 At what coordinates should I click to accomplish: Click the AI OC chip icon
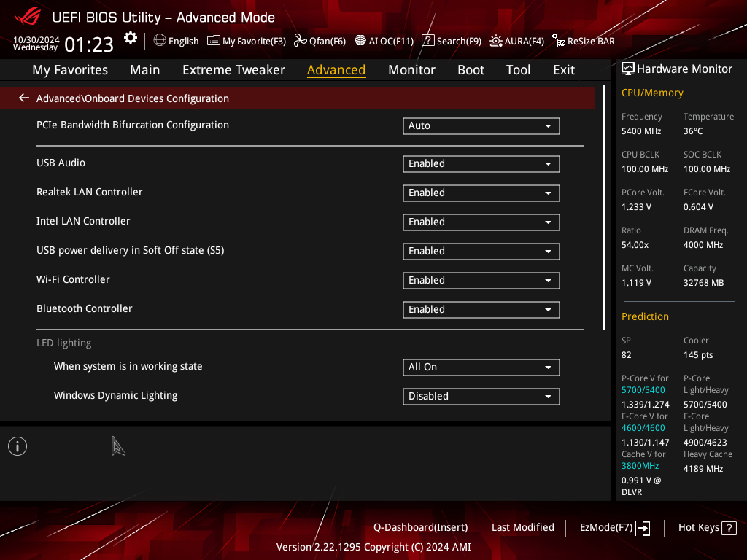360,41
